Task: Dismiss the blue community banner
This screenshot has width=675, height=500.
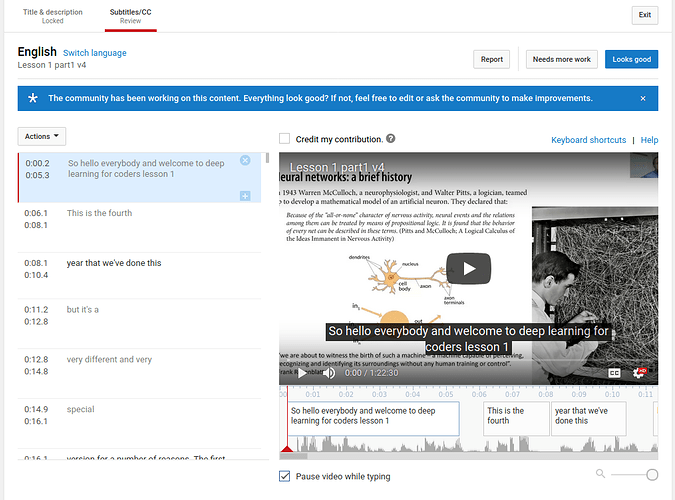Action: pyautogui.click(x=643, y=98)
